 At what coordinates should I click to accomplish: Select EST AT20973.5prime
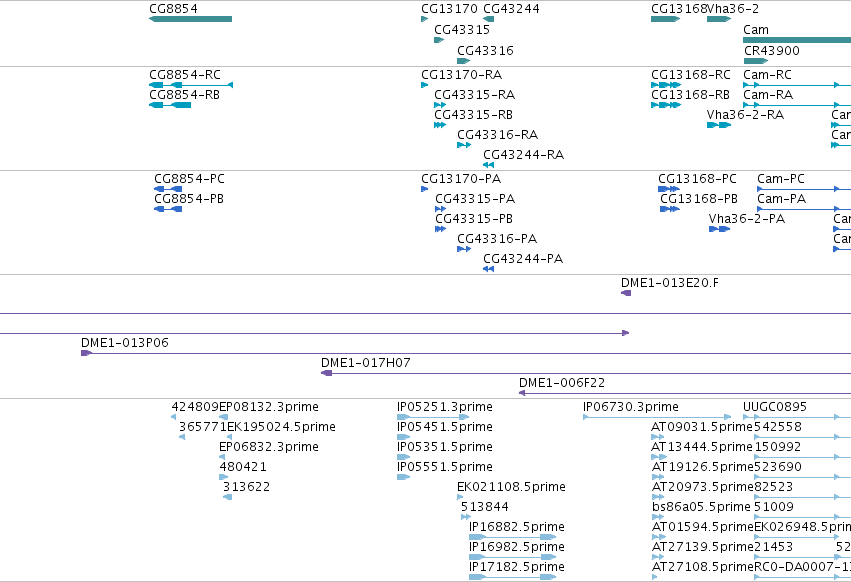(658, 497)
